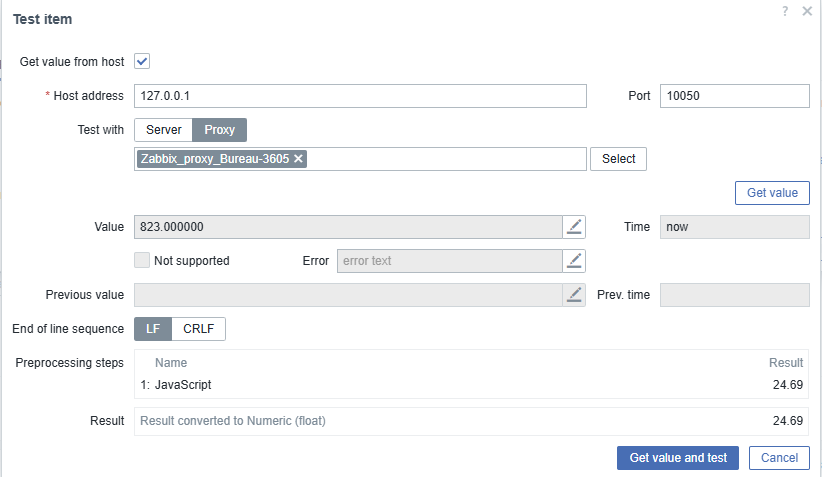Click the help question mark icon

click(785, 10)
